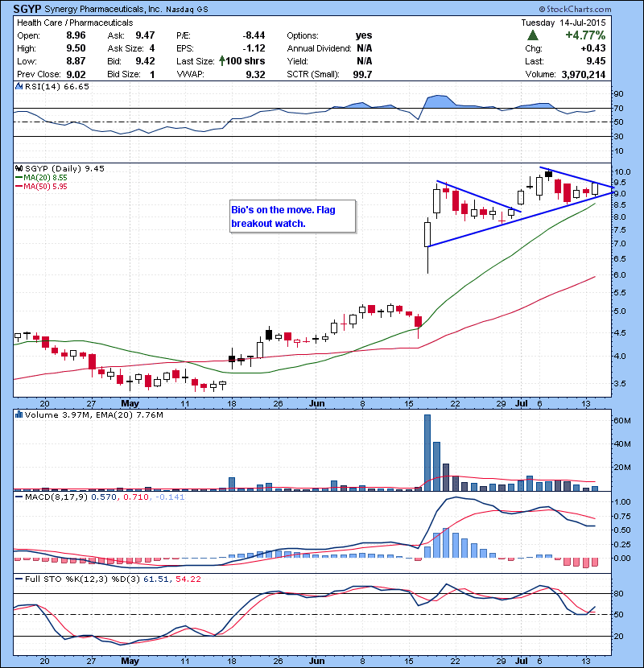
Task: Click the Jul month label on price axis
Action: click(522, 403)
